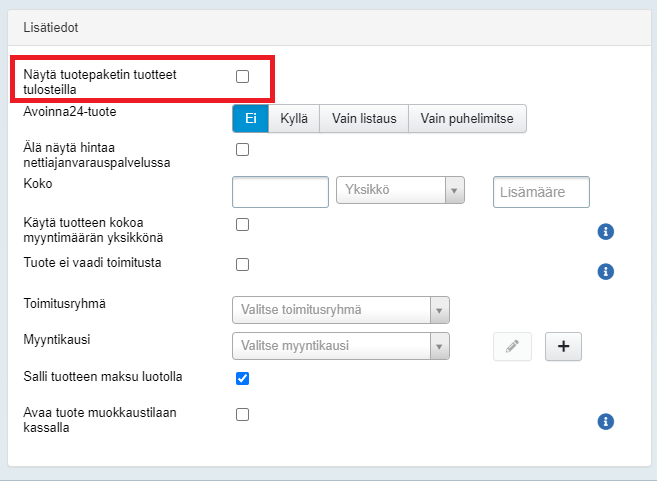Viewport: 657px width, 481px height.
Task: Open the 'Valitse myyntikausi' dropdown
Action: [340, 347]
